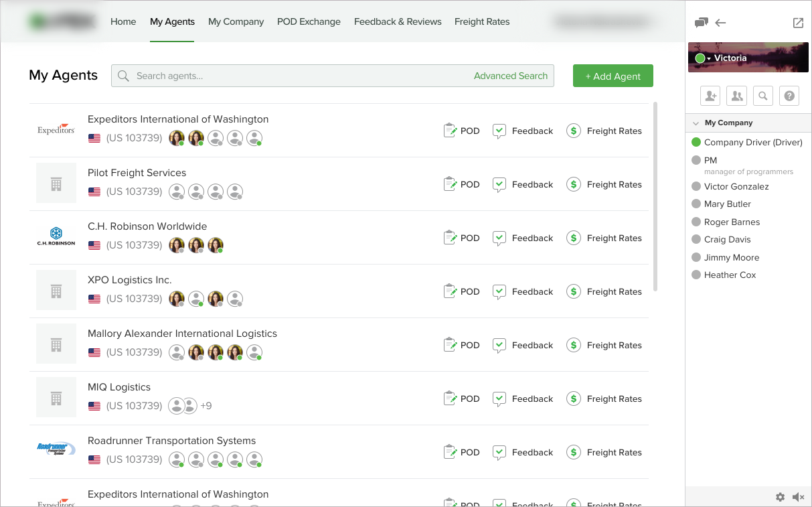Click the + Add Agent button
812x507 pixels.
613,76
